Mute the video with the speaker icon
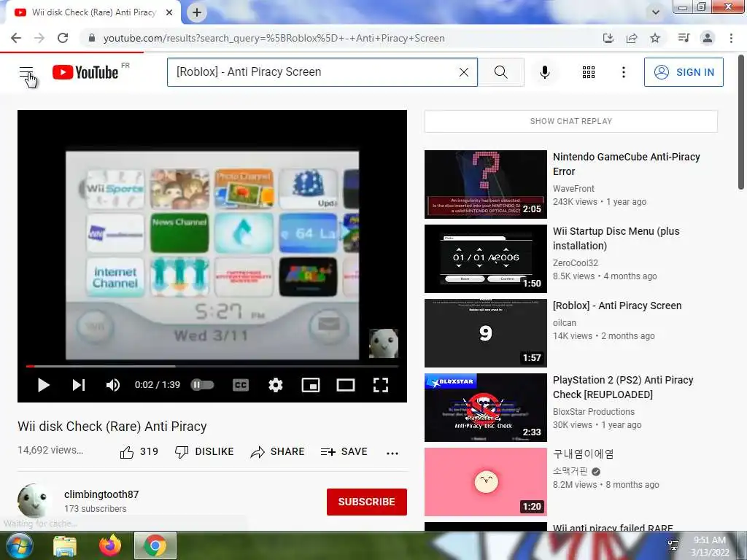Image resolution: width=747 pixels, height=560 pixels. click(x=113, y=385)
